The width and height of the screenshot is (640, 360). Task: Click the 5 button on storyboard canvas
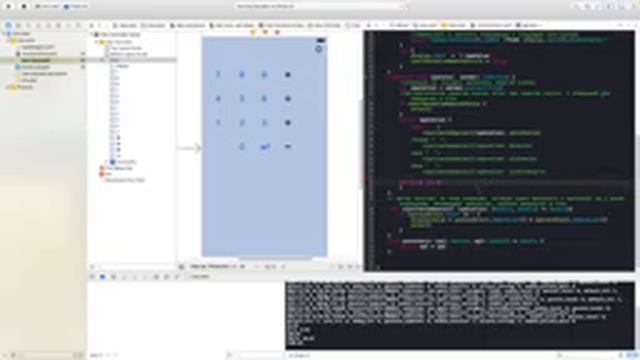(x=242, y=99)
